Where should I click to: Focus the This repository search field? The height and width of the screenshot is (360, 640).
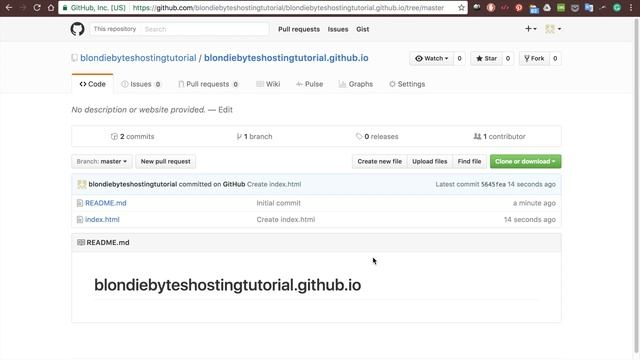[204, 29]
